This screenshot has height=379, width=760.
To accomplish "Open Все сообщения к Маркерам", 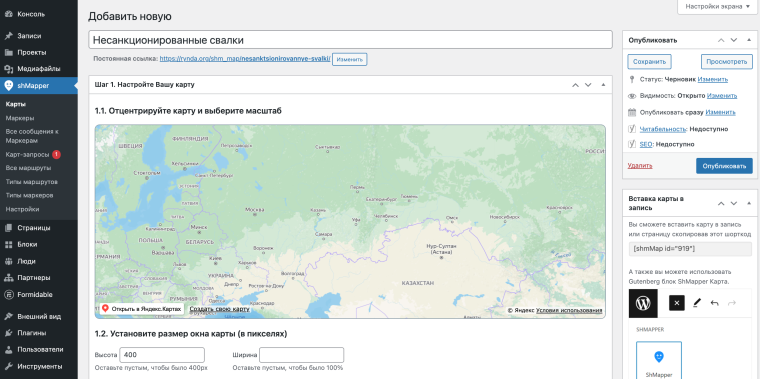I will pyautogui.click(x=32, y=136).
